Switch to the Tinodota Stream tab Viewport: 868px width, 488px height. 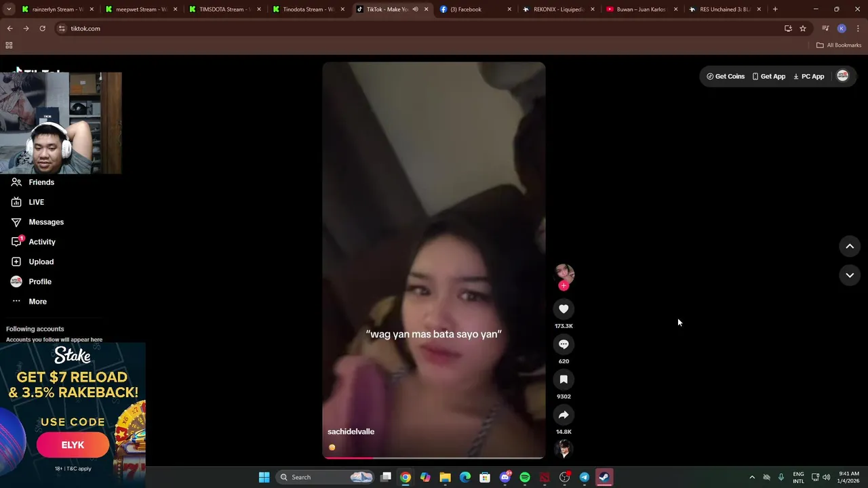click(x=309, y=9)
